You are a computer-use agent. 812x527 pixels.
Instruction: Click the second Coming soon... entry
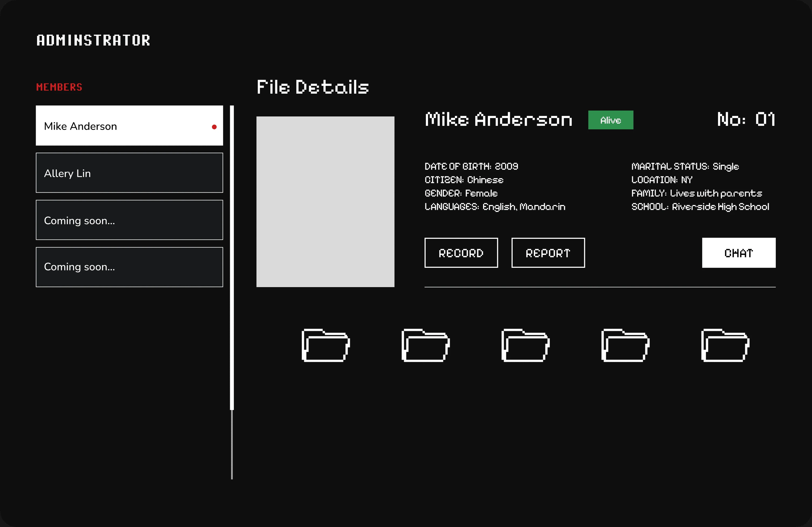coord(129,267)
